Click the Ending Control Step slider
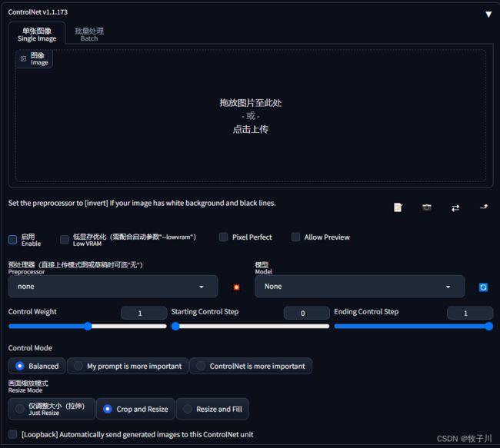500x448 pixels. tap(414, 327)
